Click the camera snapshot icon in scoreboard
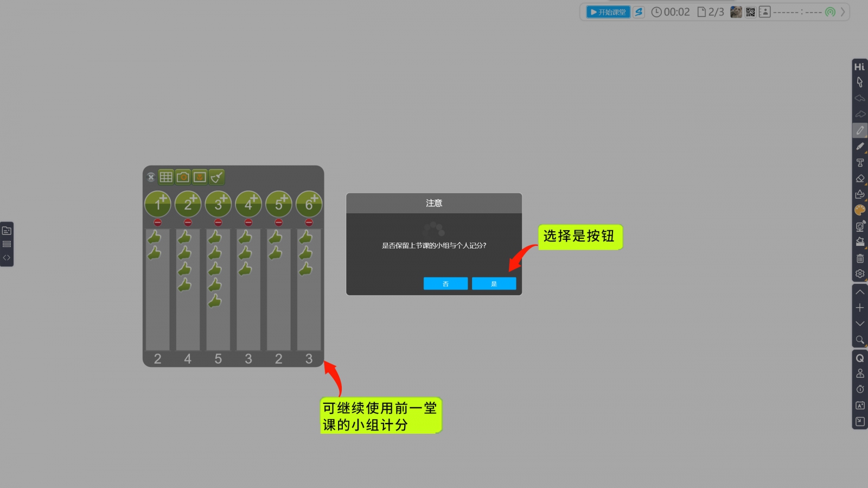The height and width of the screenshot is (488, 868). (183, 177)
